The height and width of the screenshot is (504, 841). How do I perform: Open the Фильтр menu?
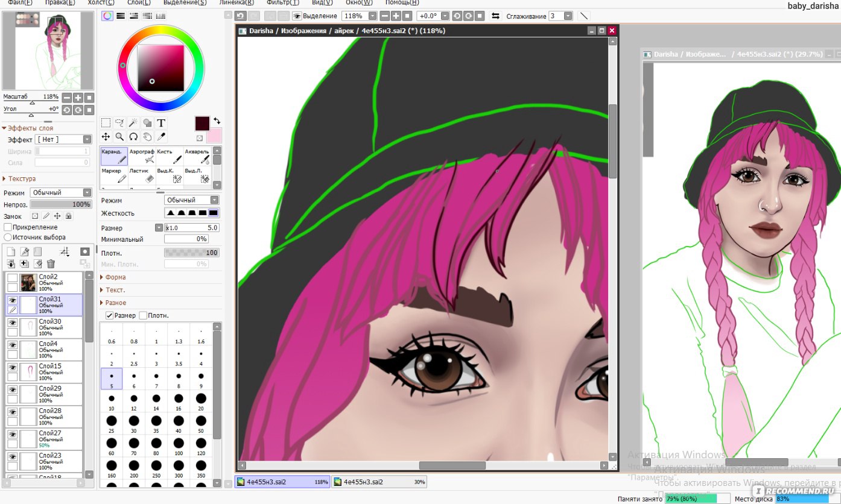283,2
